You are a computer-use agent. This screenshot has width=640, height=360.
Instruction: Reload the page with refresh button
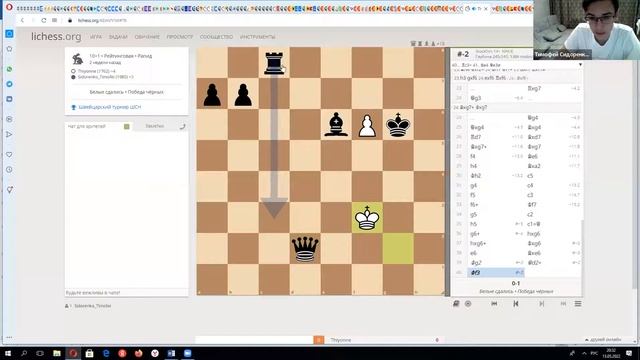point(43,20)
